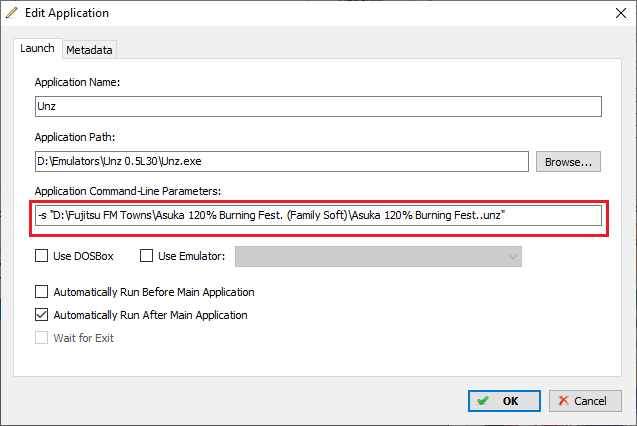
Task: Open the Browse... file picker
Action: tap(568, 162)
